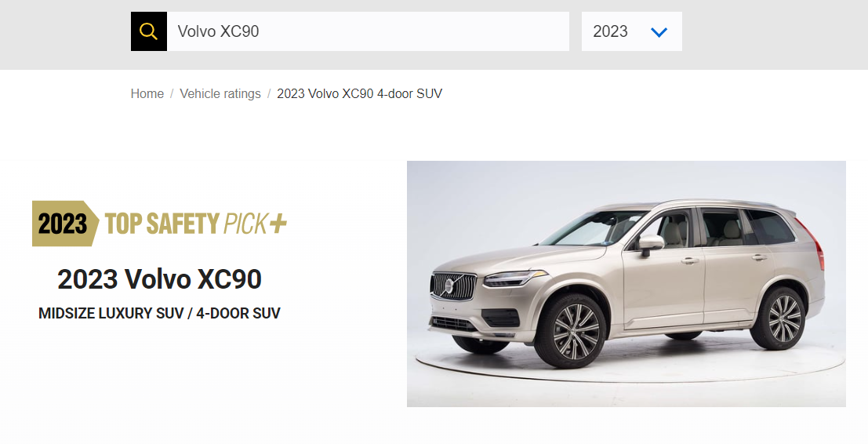Viewport: 868px width, 444px height.
Task: Click the SUV's front headlight
Action: coord(515,278)
